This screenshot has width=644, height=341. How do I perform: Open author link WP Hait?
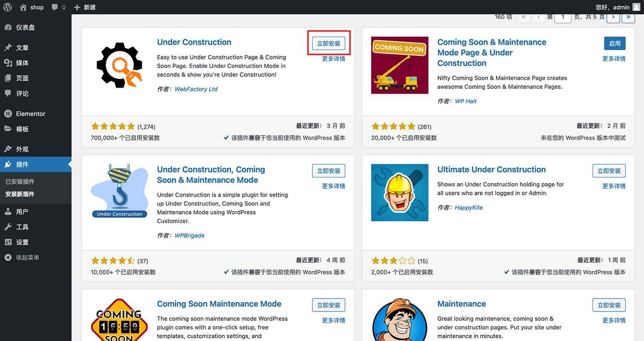click(466, 101)
